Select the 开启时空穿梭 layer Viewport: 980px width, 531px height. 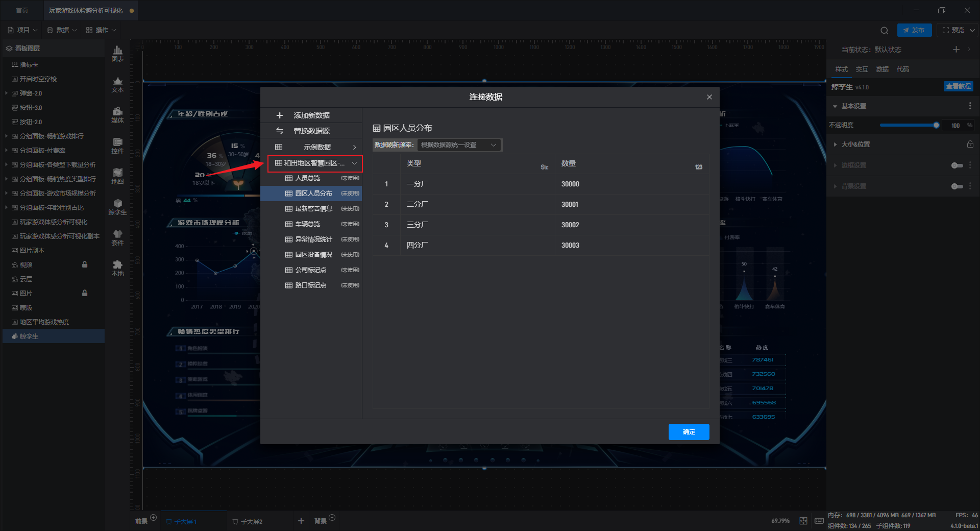(x=54, y=79)
